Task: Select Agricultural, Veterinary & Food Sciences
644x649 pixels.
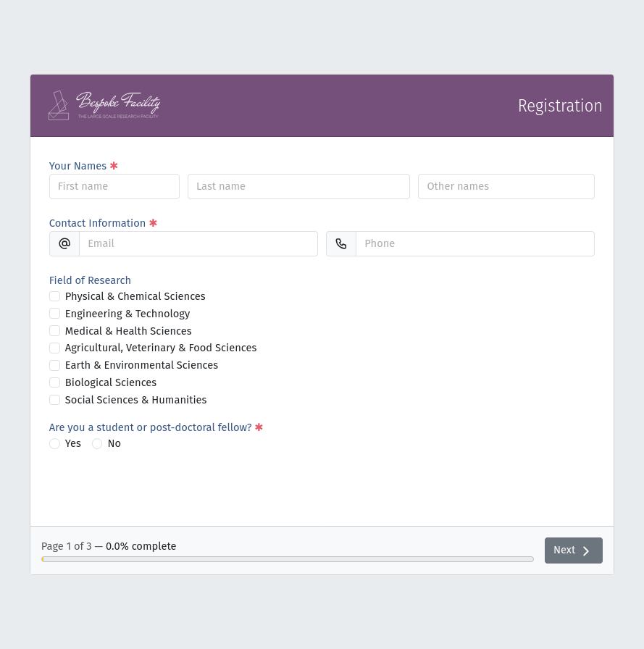Action: coord(54,348)
